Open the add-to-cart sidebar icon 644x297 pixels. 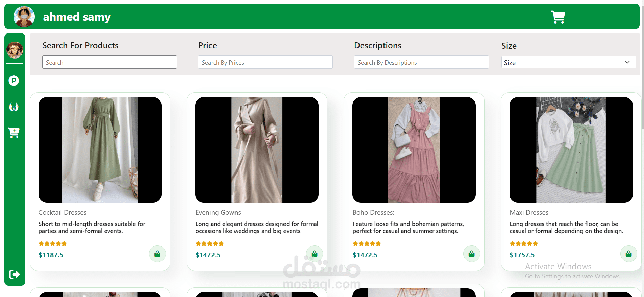coord(14,133)
